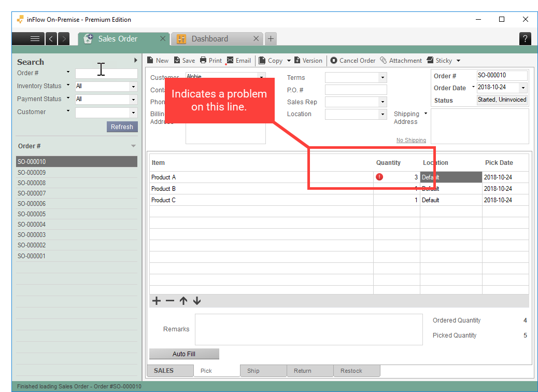This screenshot has width=538, height=392.
Task: Open the help question mark
Action: coord(525,39)
